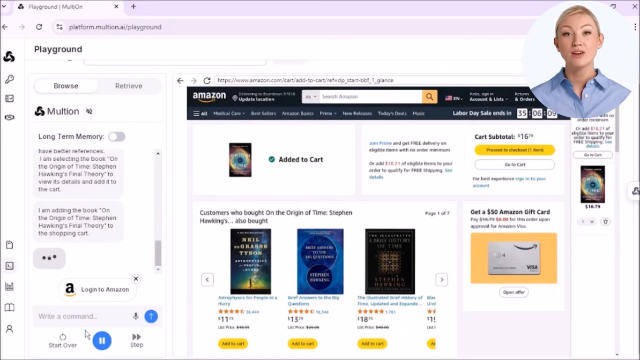Click the MultiOn logo in left sidebar
The width and height of the screenshot is (640, 360).
coord(9,56)
